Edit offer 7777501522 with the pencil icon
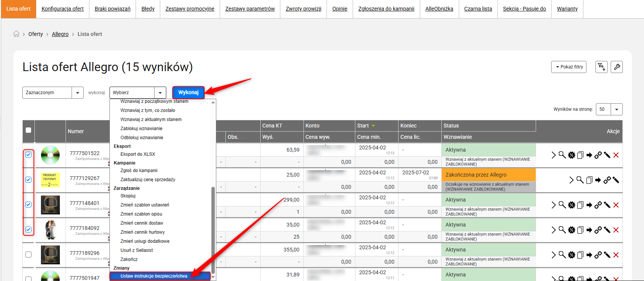The image size is (644, 281). click(x=607, y=155)
